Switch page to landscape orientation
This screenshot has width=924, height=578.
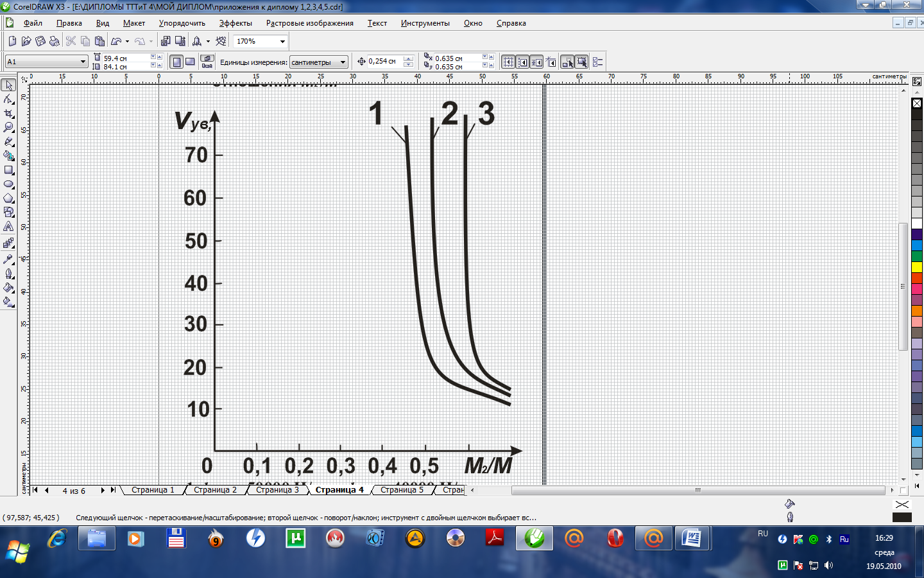pyautogui.click(x=190, y=62)
